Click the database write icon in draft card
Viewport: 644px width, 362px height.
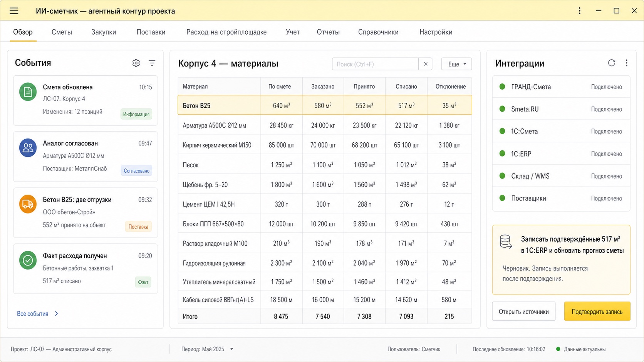[x=506, y=242]
